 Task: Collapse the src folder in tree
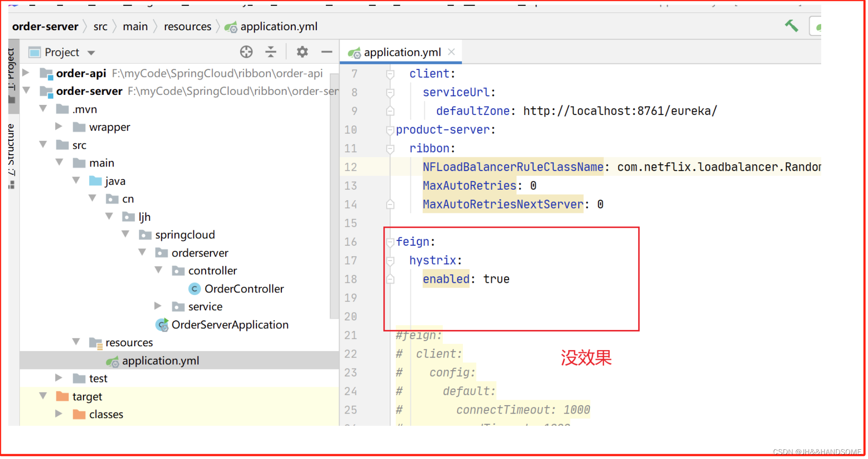[x=43, y=144]
